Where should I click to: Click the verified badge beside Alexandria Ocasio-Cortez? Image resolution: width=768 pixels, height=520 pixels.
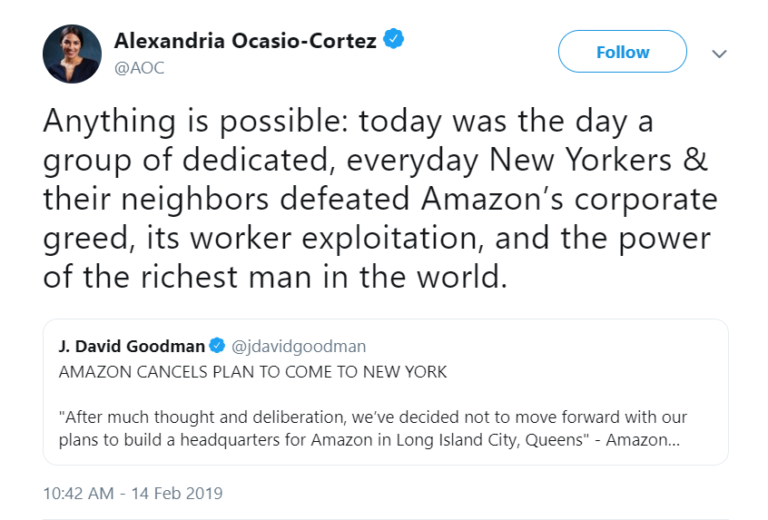(x=395, y=40)
